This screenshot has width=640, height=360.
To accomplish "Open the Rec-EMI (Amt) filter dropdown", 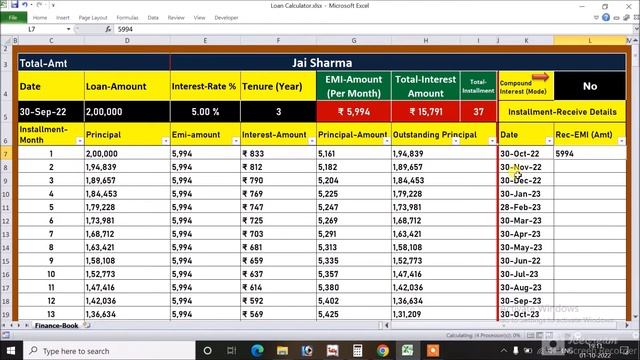I will pyautogui.click(x=621, y=141).
